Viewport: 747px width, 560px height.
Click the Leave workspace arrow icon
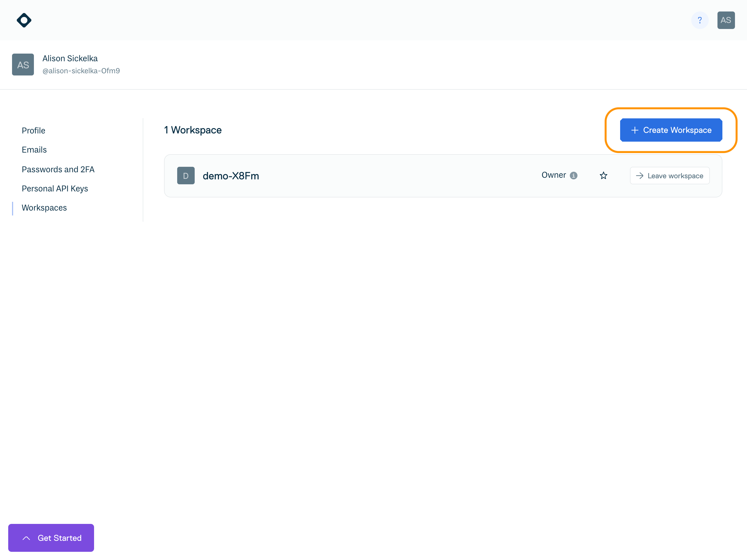(639, 176)
